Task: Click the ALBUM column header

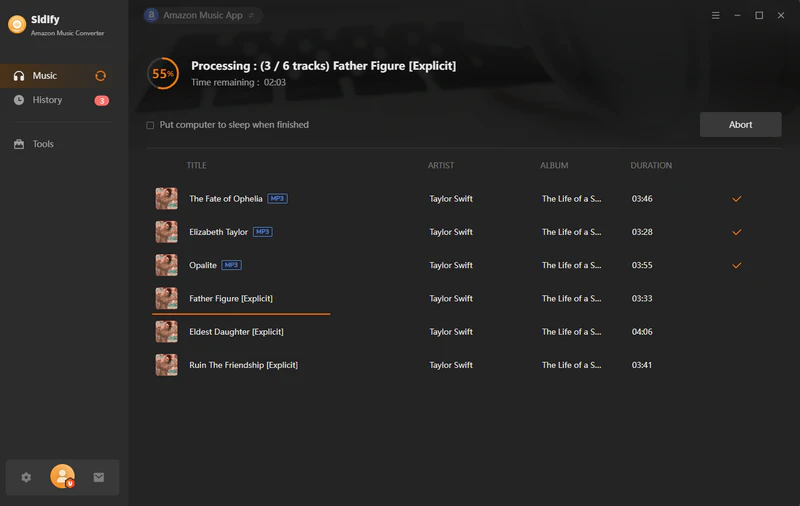Action: pyautogui.click(x=554, y=165)
